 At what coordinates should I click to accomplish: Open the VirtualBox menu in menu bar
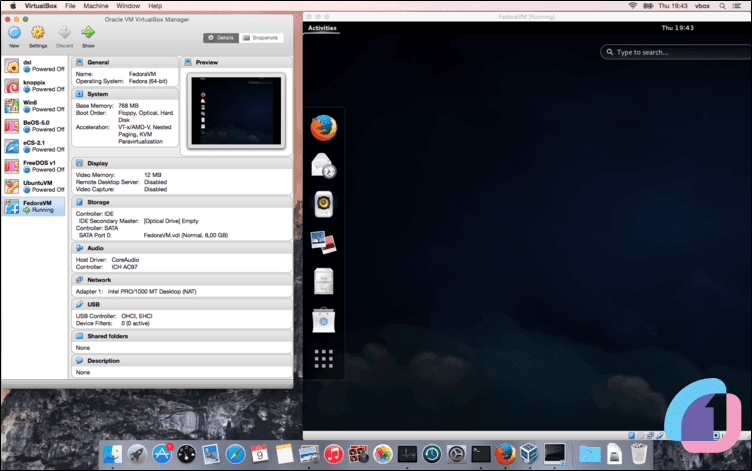click(x=41, y=6)
